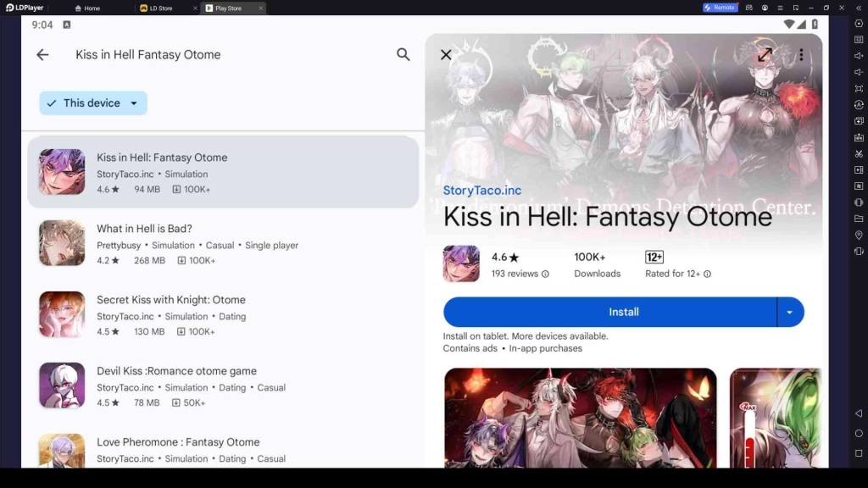Click the back arrow in search bar
Image resolution: width=868 pixels, height=488 pixels.
42,54
